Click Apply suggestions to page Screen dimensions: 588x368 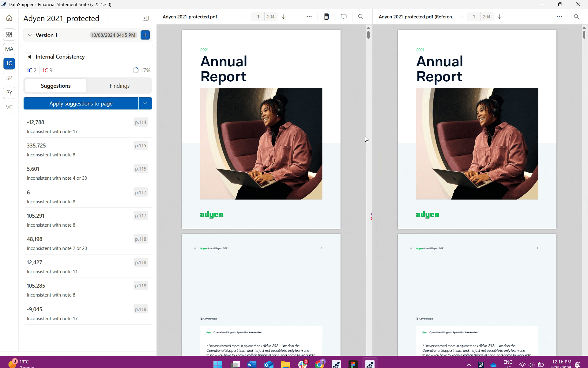(x=81, y=103)
